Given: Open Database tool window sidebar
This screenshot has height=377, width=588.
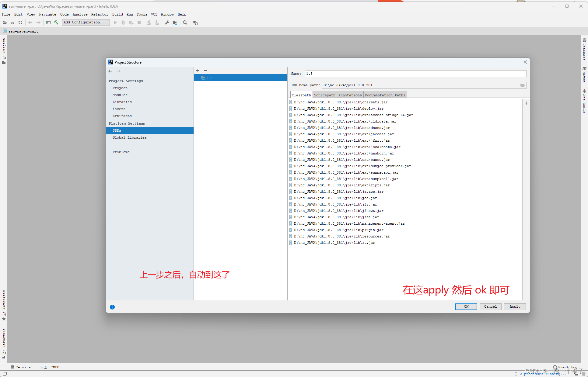Looking at the screenshot, I should click(x=584, y=49).
